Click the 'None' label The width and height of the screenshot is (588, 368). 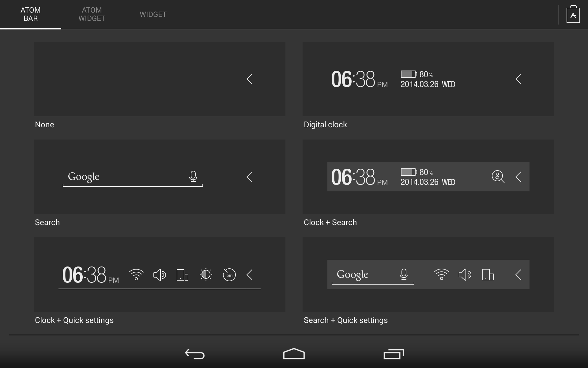tap(44, 125)
